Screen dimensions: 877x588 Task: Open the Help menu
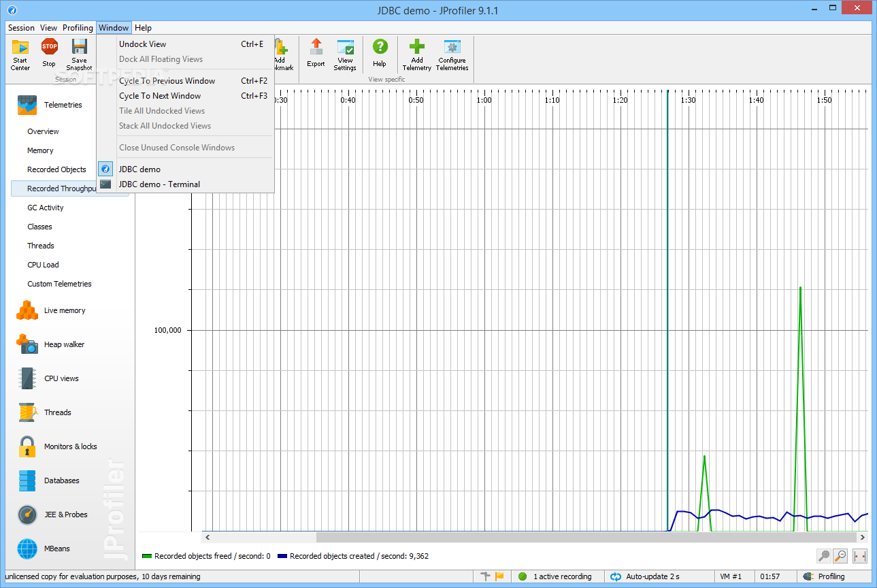coord(143,28)
